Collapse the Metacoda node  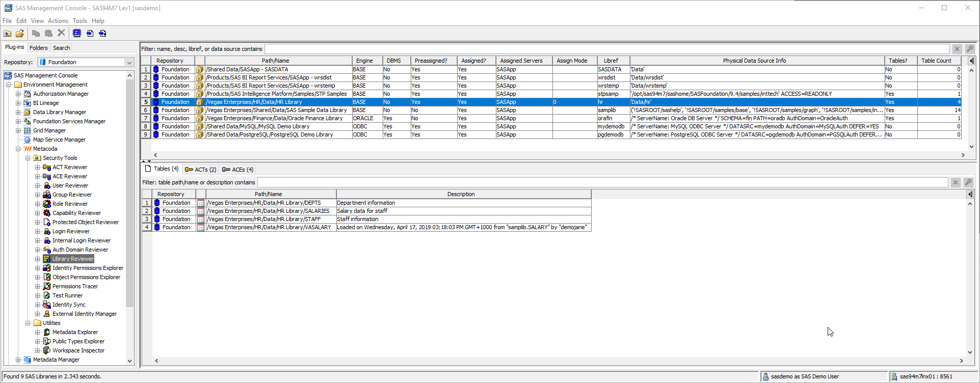[x=18, y=149]
